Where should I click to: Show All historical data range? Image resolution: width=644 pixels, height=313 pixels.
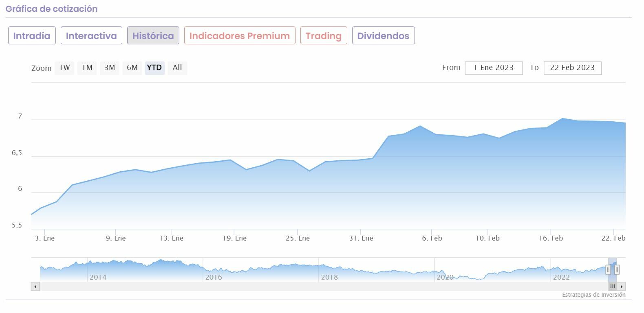tap(177, 68)
